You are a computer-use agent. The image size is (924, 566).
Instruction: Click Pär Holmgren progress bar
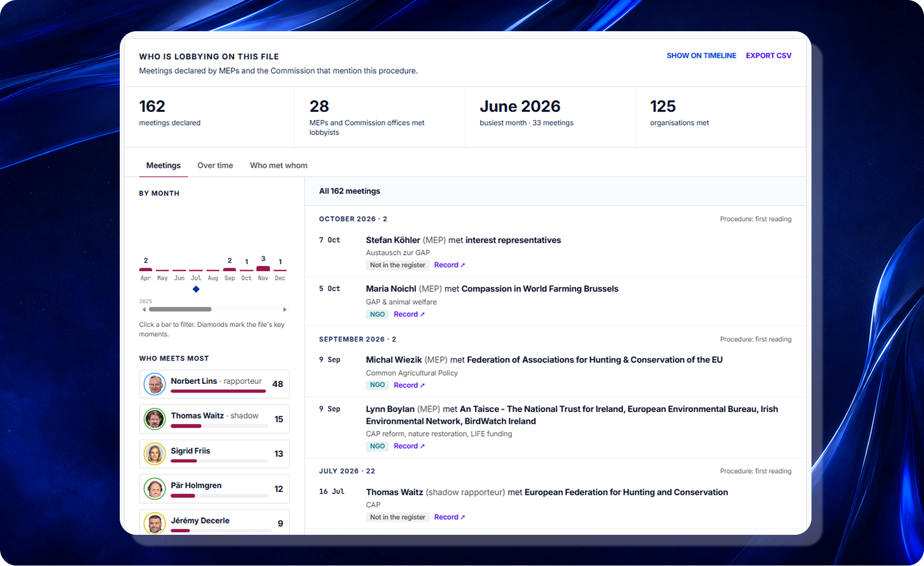pyautogui.click(x=219, y=496)
